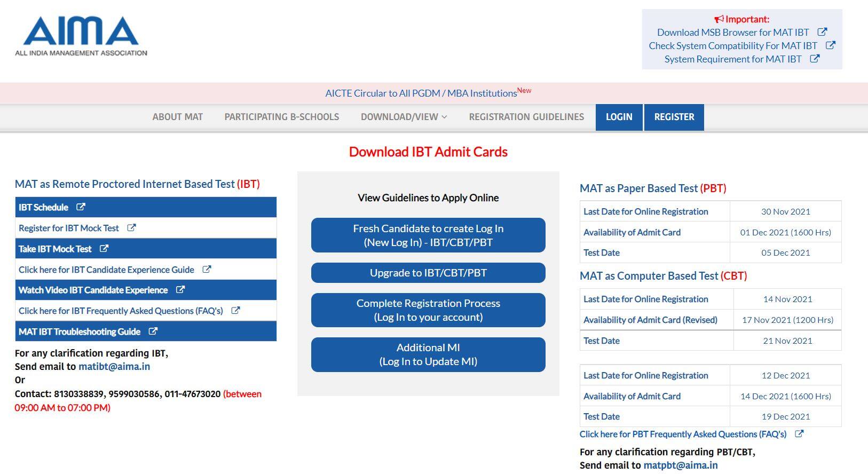The image size is (868, 474).
Task: Click admit card 14 Dec 2021 (1600 Hrs) cell
Action: (x=785, y=396)
